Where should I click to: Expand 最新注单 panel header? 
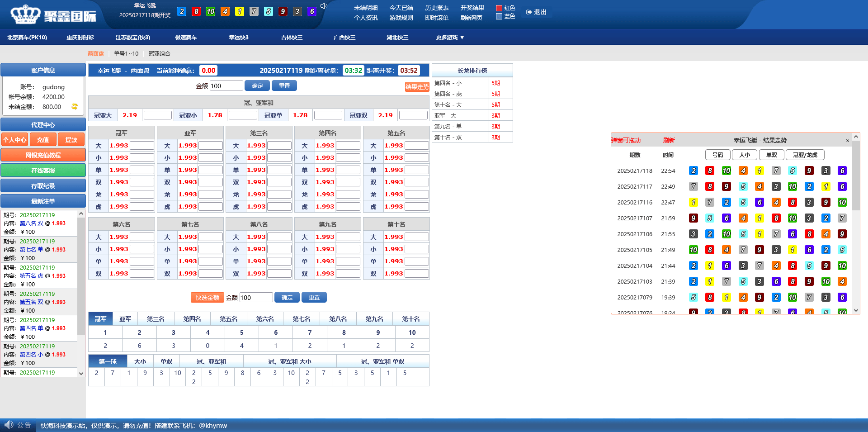43,201
